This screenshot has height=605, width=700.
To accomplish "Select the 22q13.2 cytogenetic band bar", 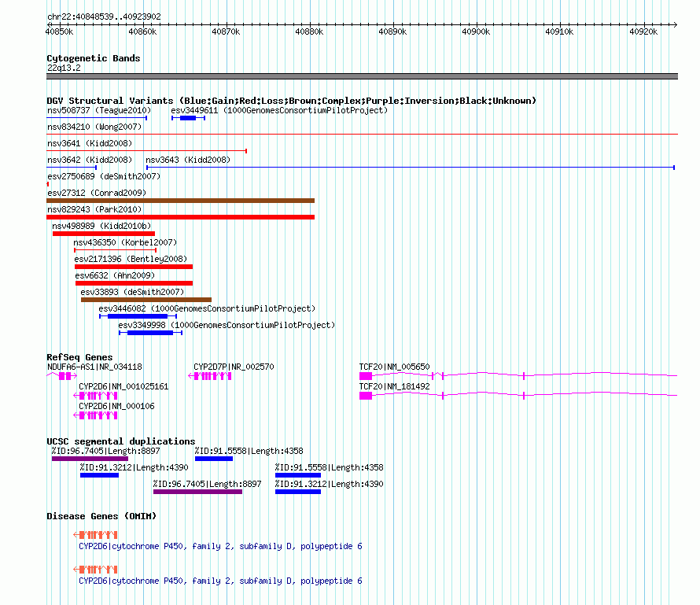I will pyautogui.click(x=362, y=76).
